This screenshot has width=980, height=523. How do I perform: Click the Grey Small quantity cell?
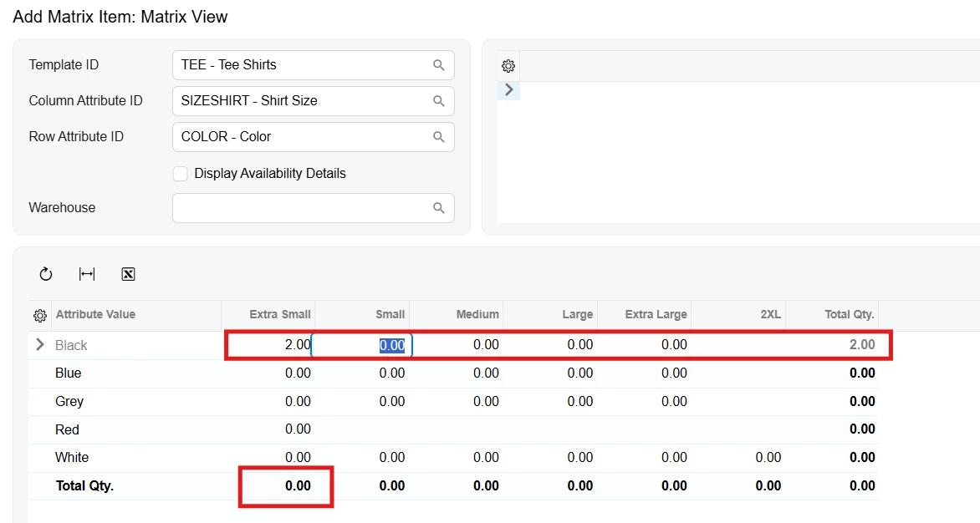tap(362, 401)
